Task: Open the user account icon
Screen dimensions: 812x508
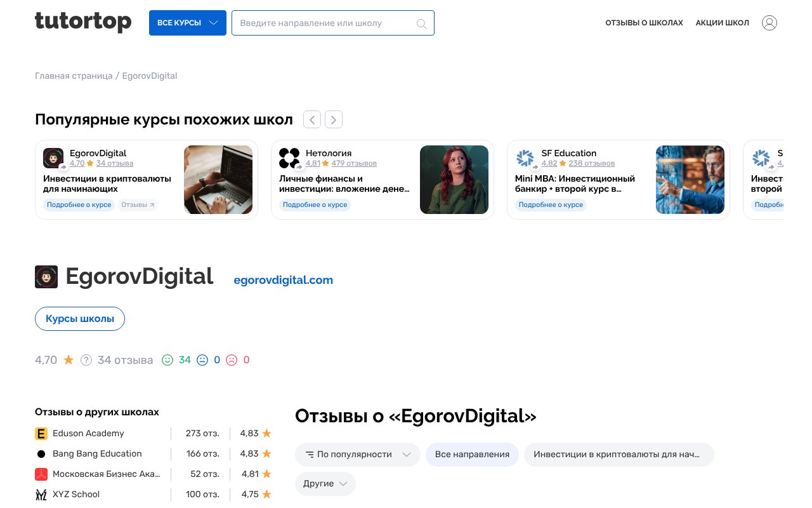Action: 769,23
